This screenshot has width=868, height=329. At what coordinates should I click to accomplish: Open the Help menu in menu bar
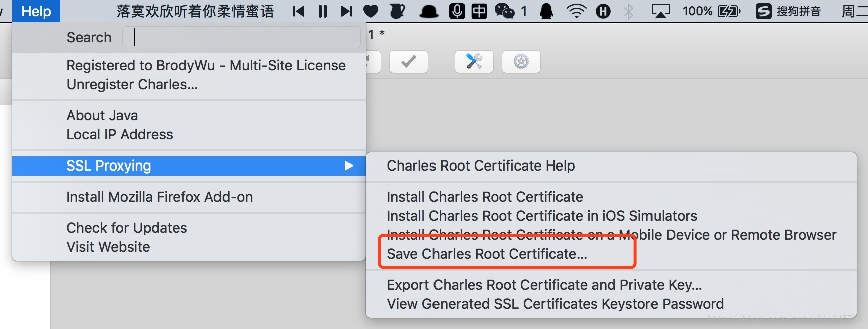click(36, 11)
